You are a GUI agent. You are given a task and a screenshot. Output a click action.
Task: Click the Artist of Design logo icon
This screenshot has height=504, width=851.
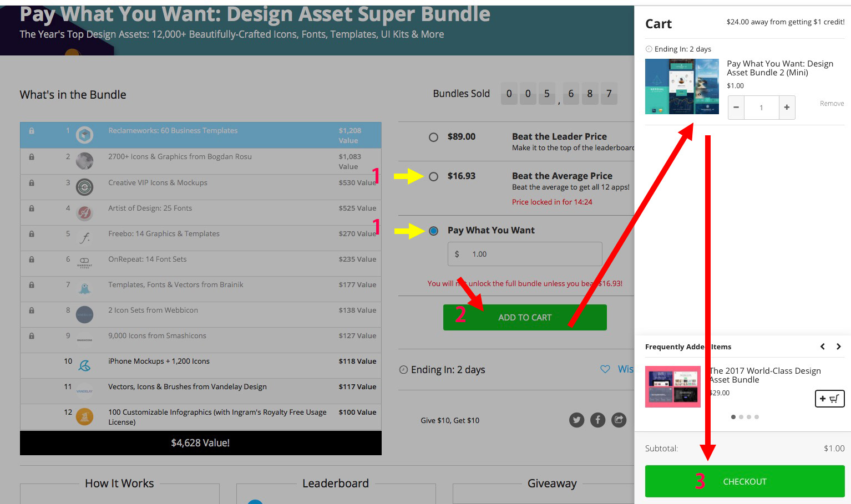(x=84, y=212)
